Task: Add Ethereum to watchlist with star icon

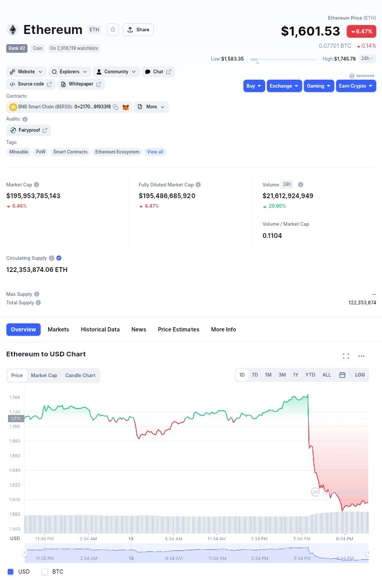Action: (112, 30)
